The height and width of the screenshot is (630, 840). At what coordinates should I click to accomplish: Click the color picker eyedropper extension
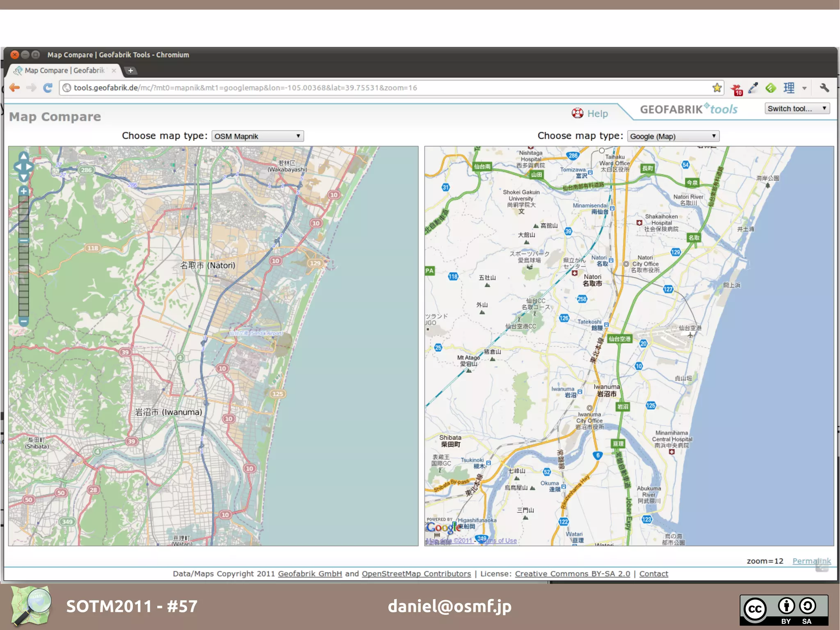pyautogui.click(x=753, y=88)
